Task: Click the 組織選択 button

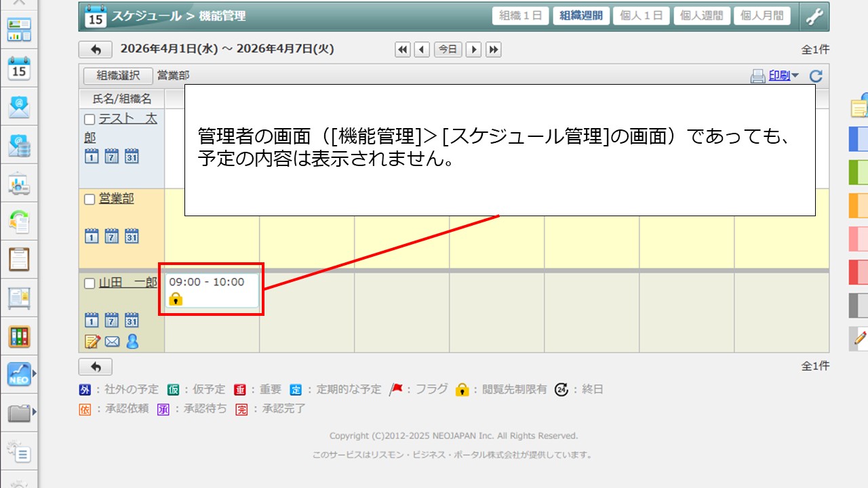Action: (x=118, y=76)
